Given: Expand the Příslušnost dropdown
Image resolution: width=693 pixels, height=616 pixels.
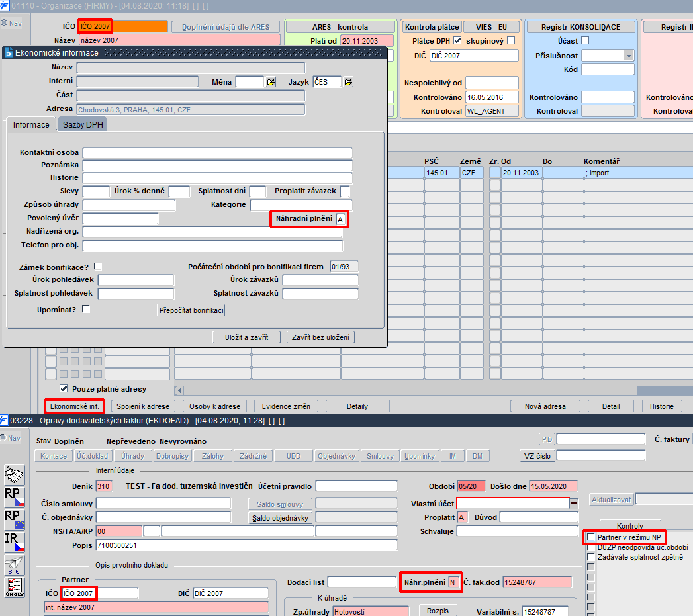Looking at the screenshot, I should pyautogui.click(x=629, y=56).
